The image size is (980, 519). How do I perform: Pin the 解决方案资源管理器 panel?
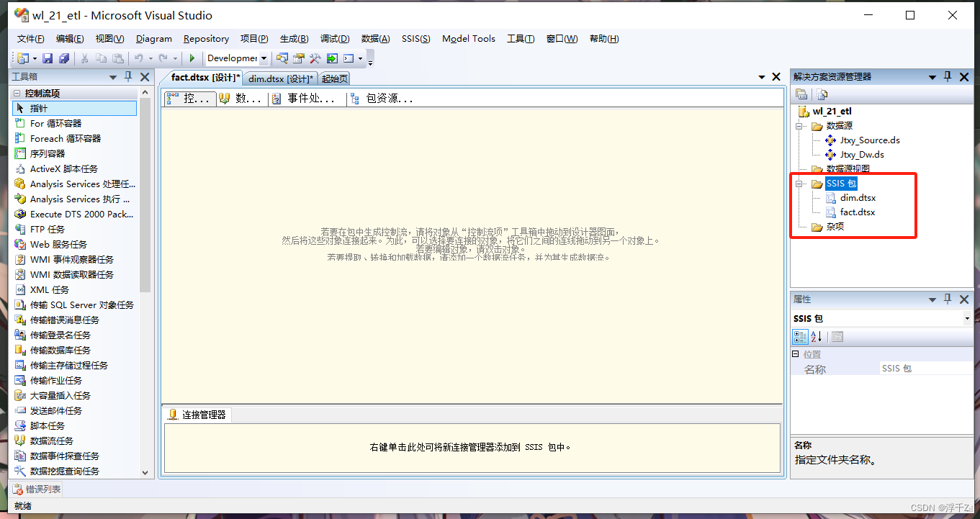point(948,77)
